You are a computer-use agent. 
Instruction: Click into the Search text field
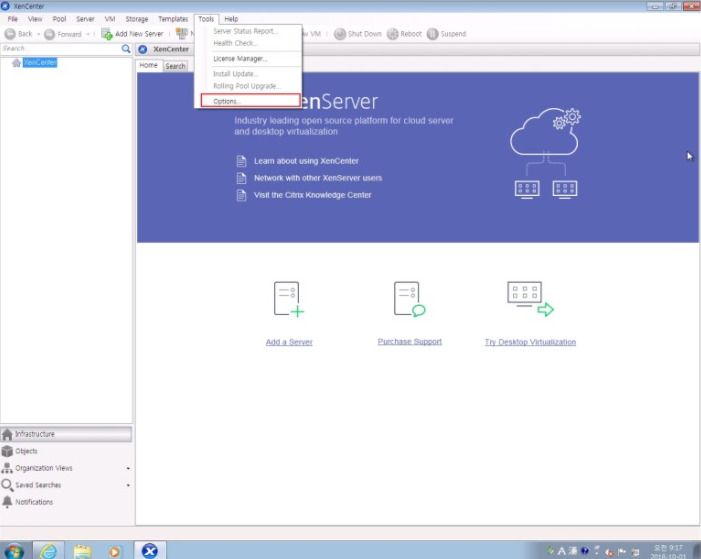point(60,48)
